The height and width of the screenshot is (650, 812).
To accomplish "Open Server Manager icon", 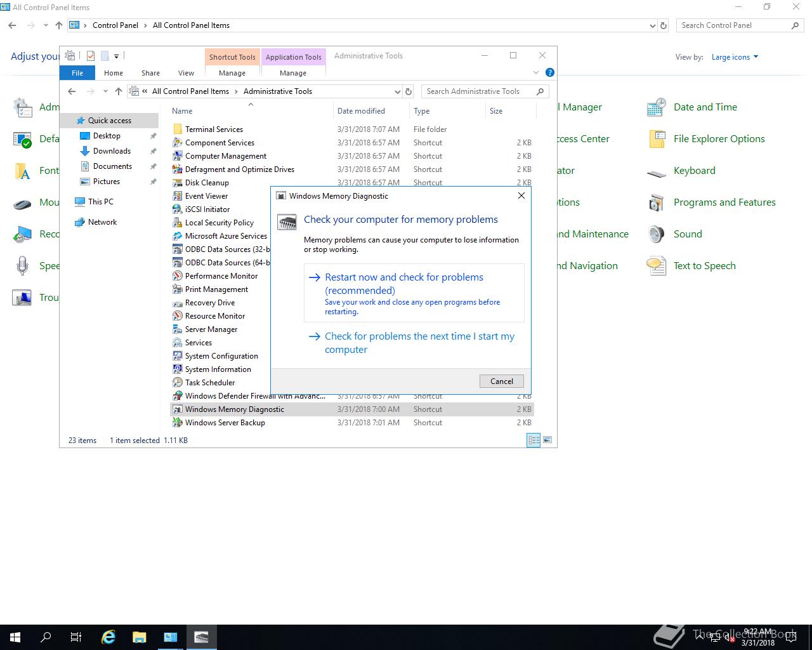I will click(x=178, y=329).
